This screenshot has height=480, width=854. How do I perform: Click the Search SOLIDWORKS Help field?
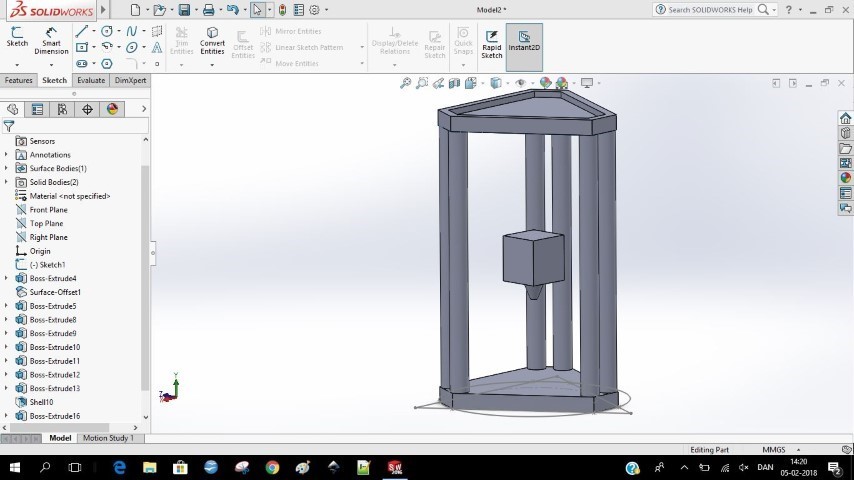[x=712, y=9]
